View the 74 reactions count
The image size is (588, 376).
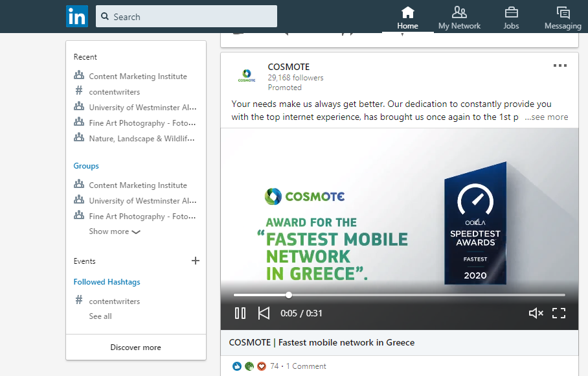(x=275, y=366)
